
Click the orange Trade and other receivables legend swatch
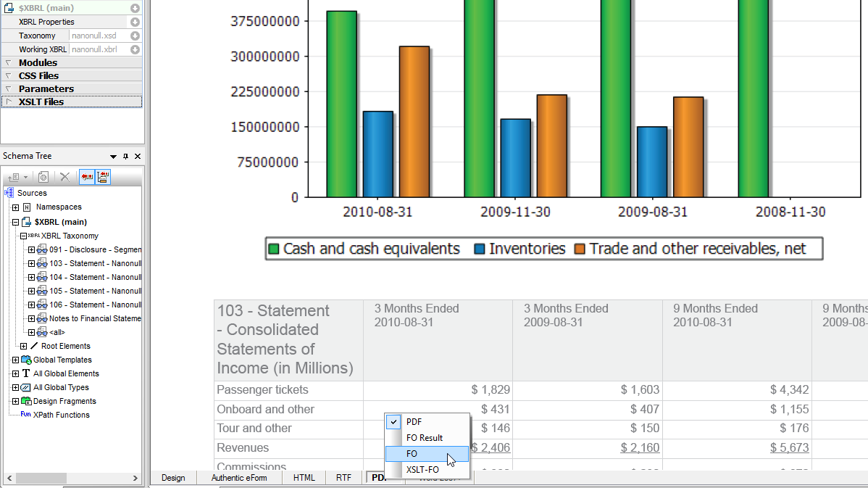click(580, 249)
